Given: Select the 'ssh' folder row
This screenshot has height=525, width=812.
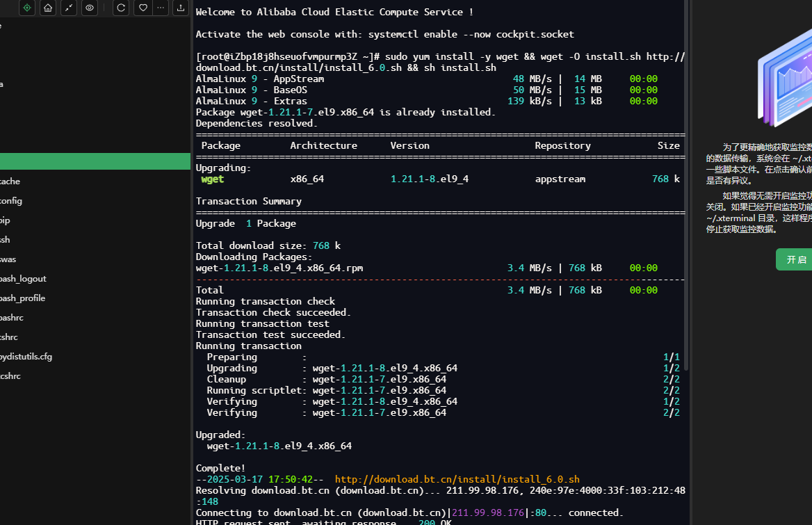Looking at the screenshot, I should coord(95,240).
